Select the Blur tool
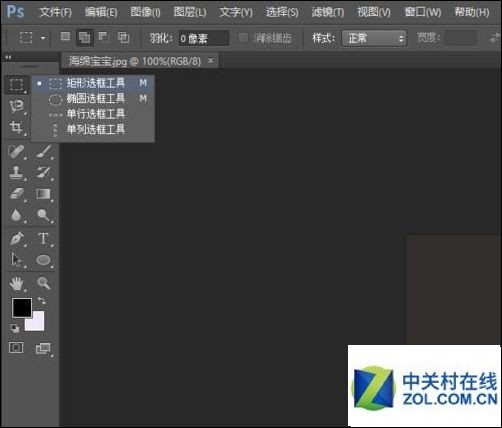Screen dimensions: 502x428 pyautogui.click(x=16, y=215)
